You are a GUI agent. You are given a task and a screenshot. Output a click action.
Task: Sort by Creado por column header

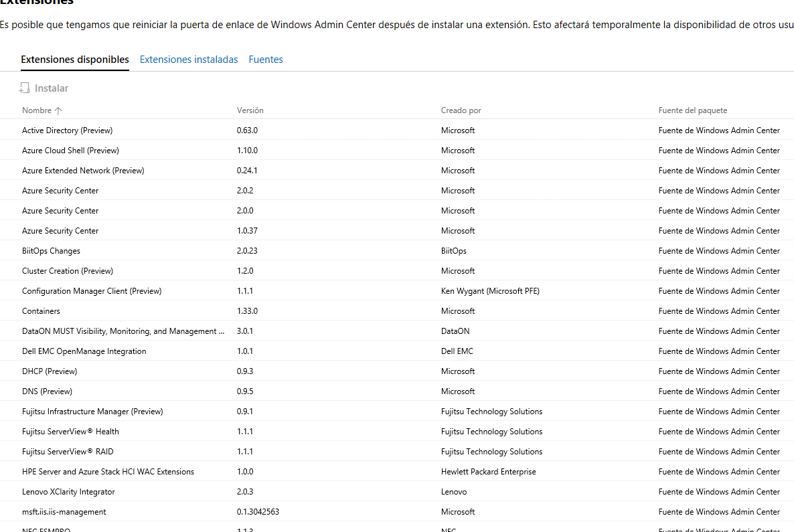461,110
